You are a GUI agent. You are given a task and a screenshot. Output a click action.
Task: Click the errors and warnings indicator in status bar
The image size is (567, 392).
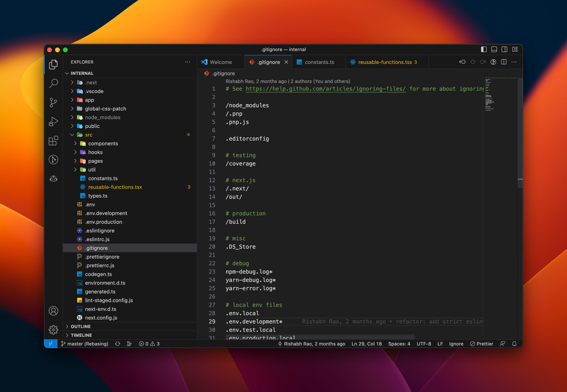click(x=149, y=344)
